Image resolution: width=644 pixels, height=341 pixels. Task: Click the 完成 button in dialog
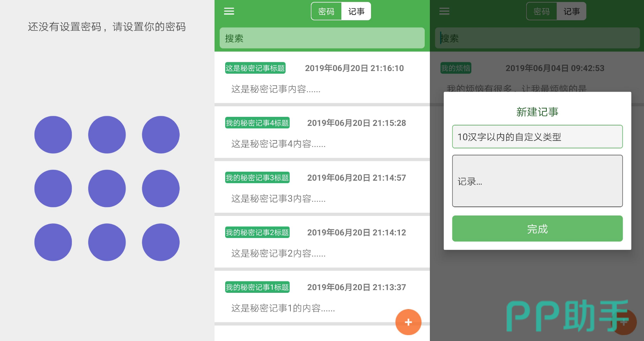[x=537, y=229]
